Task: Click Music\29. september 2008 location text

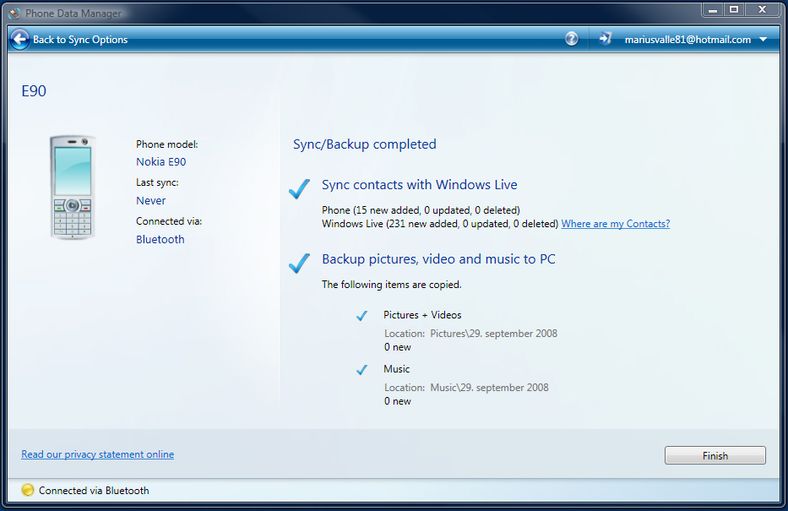Action: 489,387
